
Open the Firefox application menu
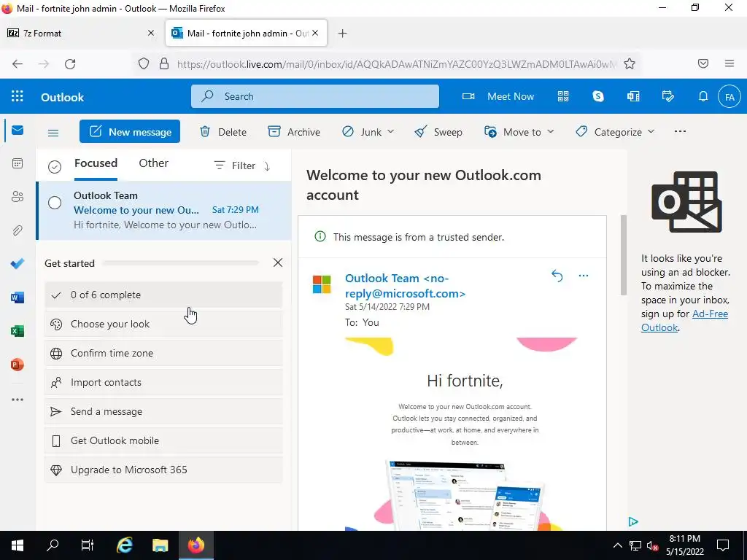(729, 64)
